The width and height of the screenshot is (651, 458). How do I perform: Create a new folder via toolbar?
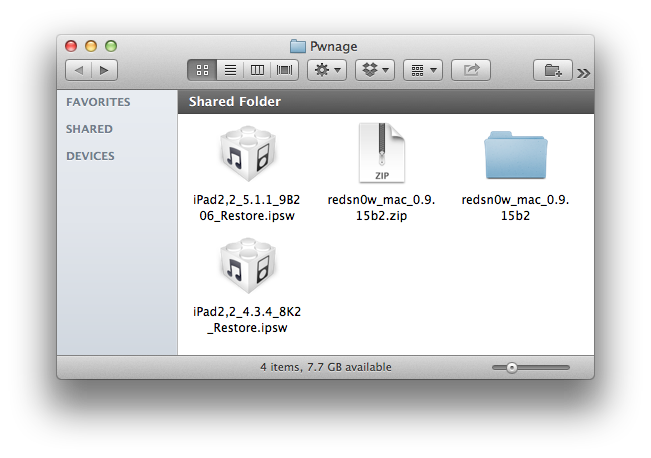pos(553,70)
